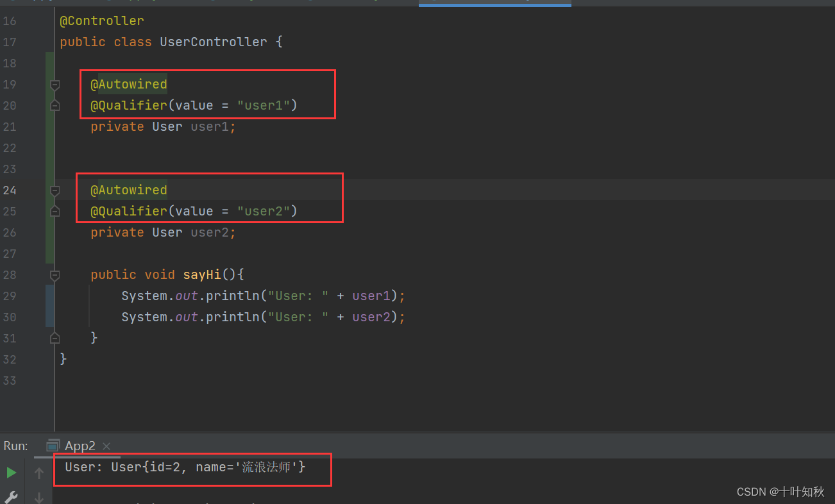This screenshot has height=504, width=835.
Task: Click user1 variable in line 29
Action: coord(371,296)
